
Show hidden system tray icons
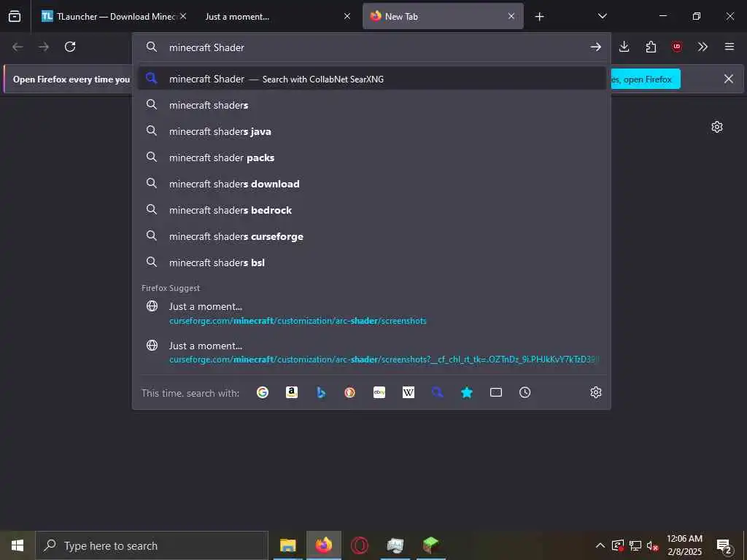pyautogui.click(x=600, y=545)
